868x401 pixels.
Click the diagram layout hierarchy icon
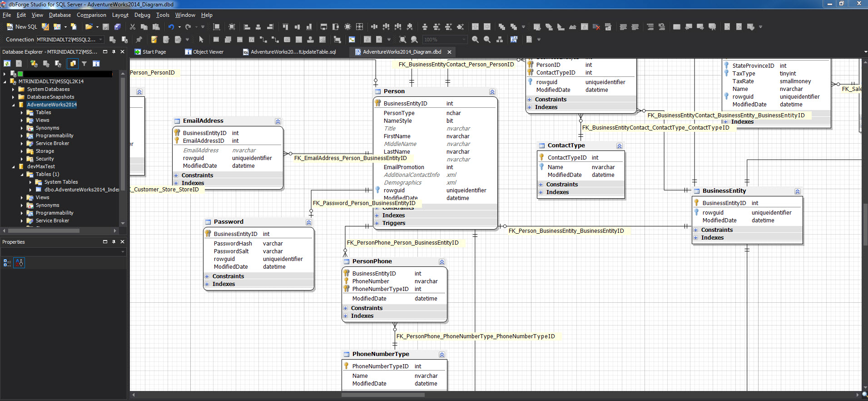coord(500,40)
